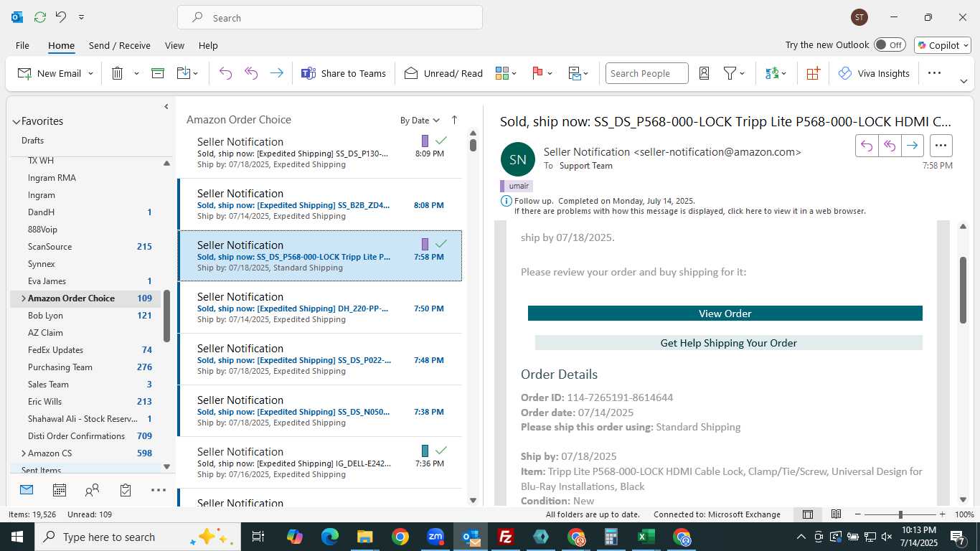Image resolution: width=980 pixels, height=551 pixels.
Task: Expand the ribbon display options chevron
Action: pos(963,81)
